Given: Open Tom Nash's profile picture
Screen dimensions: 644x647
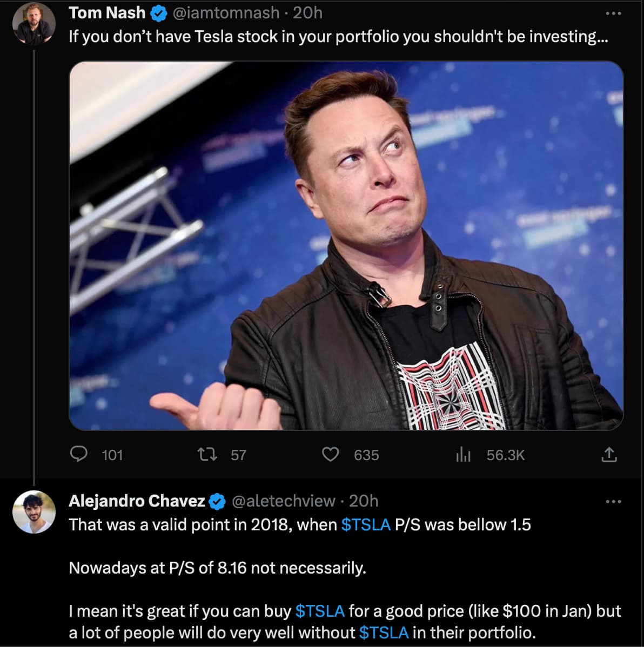Looking at the screenshot, I should click(33, 24).
